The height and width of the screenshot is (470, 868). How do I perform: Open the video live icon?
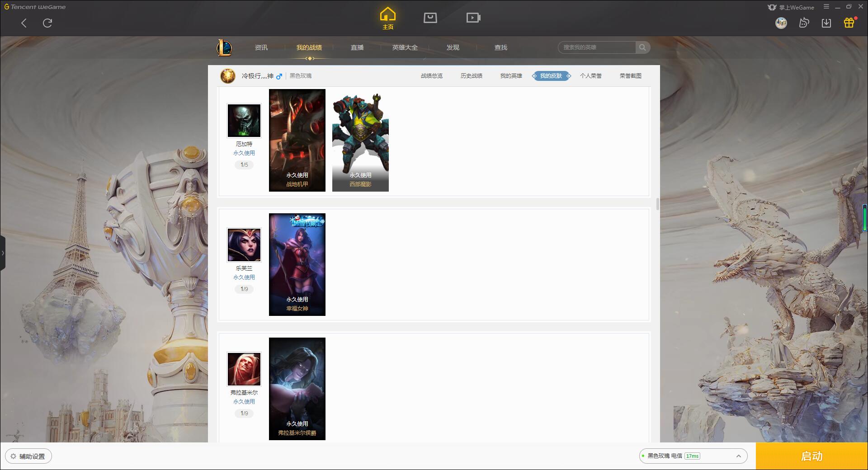[473, 18]
